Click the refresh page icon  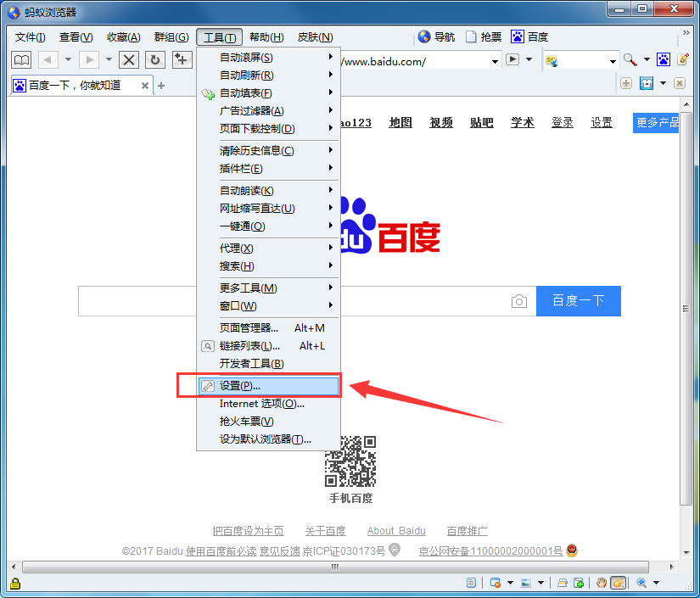155,59
